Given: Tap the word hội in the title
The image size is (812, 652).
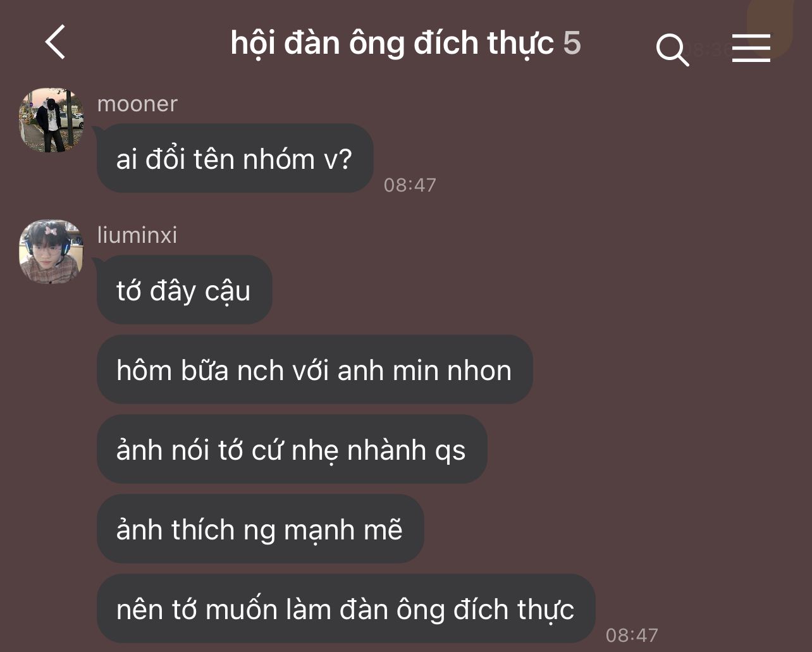Looking at the screenshot, I should 253,44.
